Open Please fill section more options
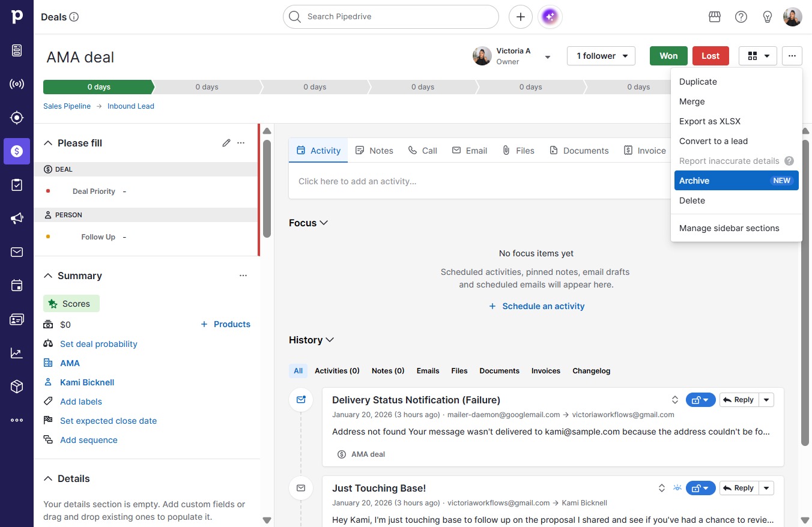The width and height of the screenshot is (812, 527). point(241,143)
